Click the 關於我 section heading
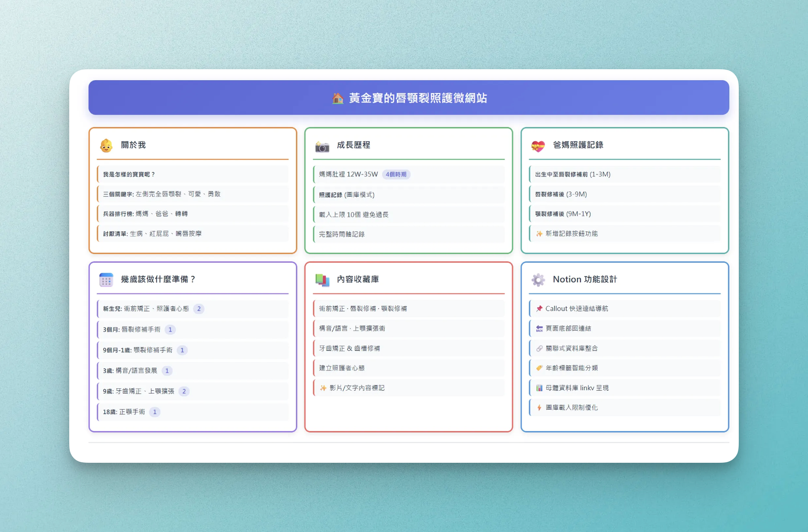This screenshot has width=808, height=532. pyautogui.click(x=133, y=145)
